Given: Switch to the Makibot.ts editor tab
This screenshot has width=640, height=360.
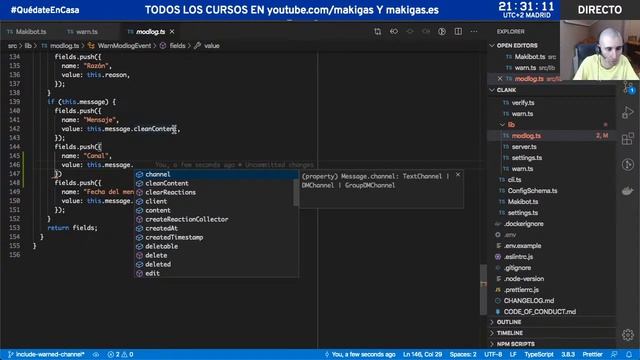Looking at the screenshot, I should 27,31.
